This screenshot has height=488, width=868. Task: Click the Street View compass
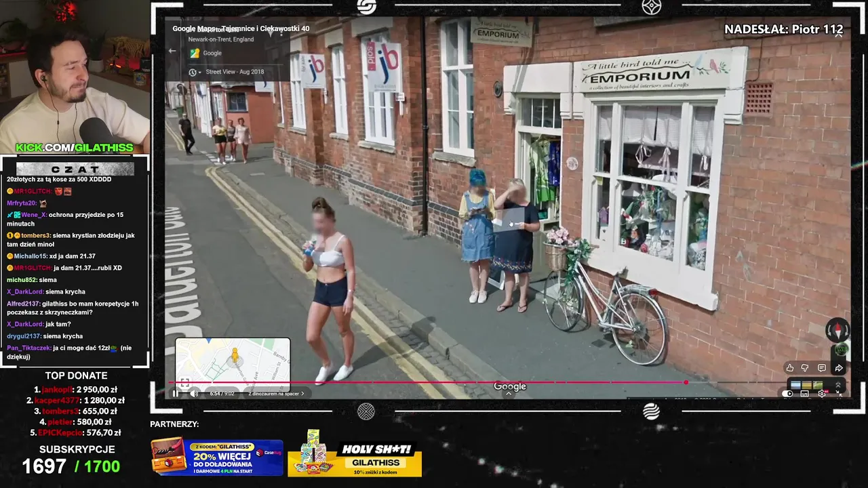click(x=837, y=331)
